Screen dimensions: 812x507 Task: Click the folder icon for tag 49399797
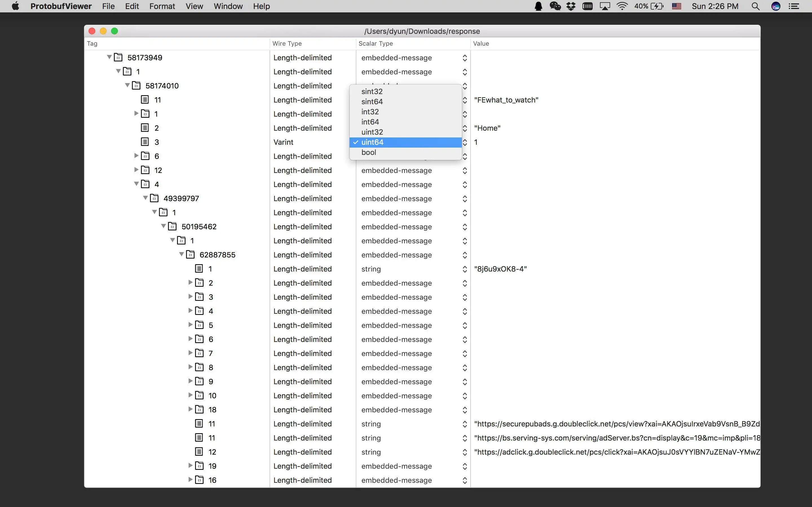[x=154, y=198]
